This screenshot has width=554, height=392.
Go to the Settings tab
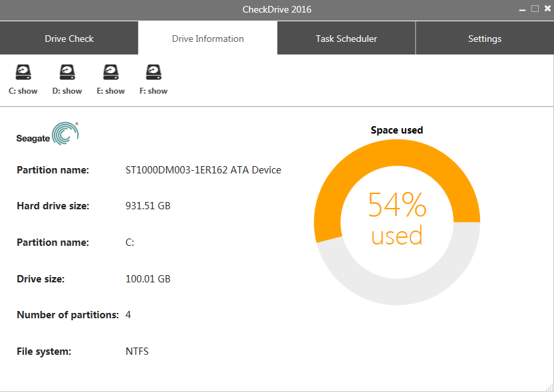484,39
